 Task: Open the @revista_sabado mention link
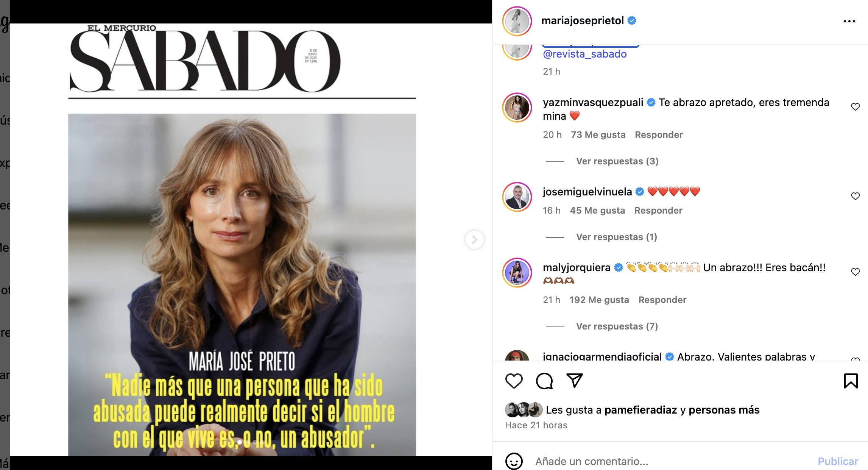coord(584,54)
